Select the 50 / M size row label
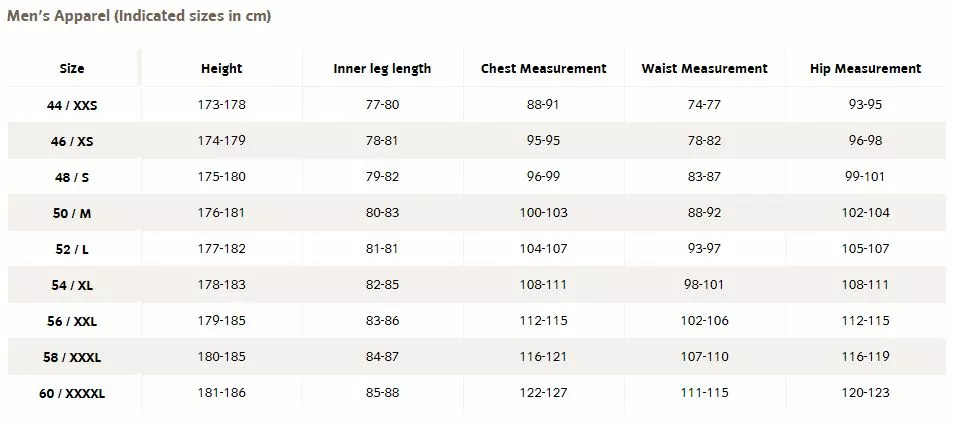Screen dimensions: 953x425 (x=72, y=213)
